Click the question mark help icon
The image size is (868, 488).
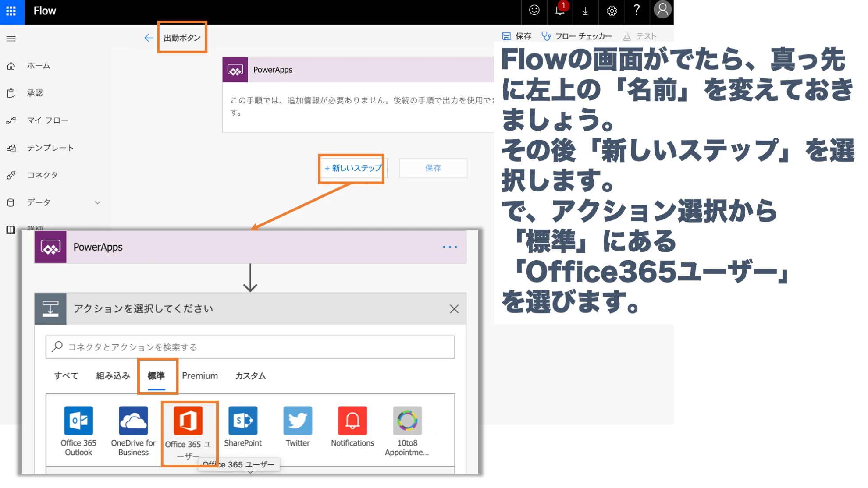click(637, 11)
